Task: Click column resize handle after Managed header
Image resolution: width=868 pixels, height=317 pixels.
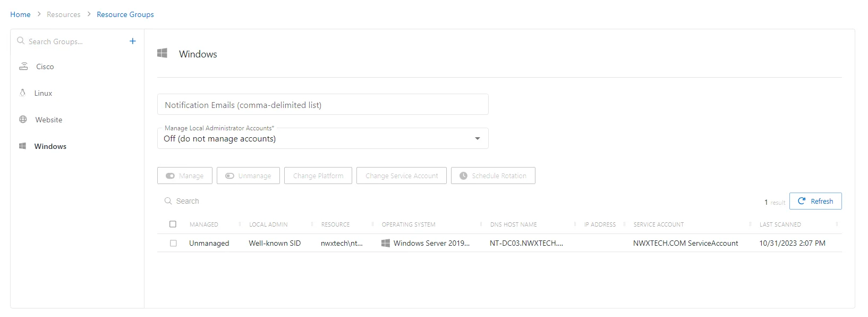Action: click(x=240, y=224)
